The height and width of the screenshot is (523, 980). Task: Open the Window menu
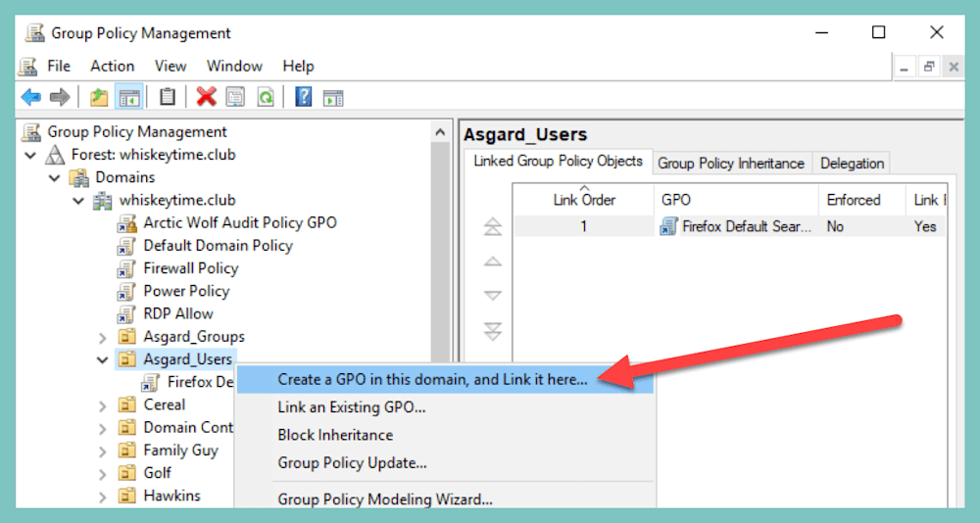[x=234, y=67]
